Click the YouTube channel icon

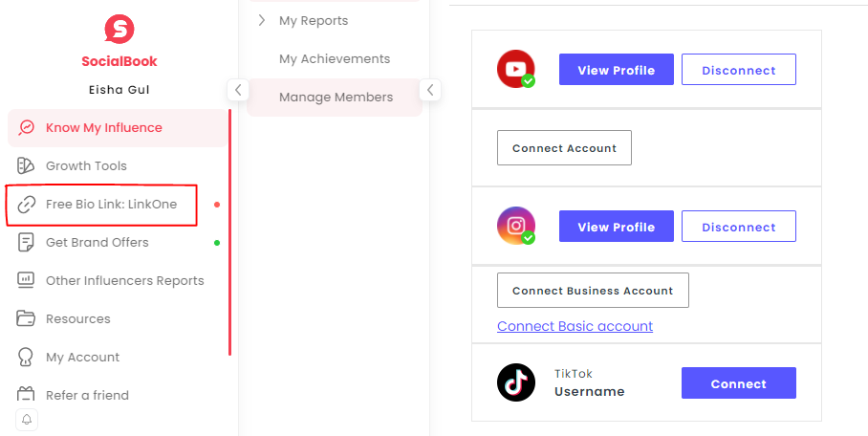(516, 69)
